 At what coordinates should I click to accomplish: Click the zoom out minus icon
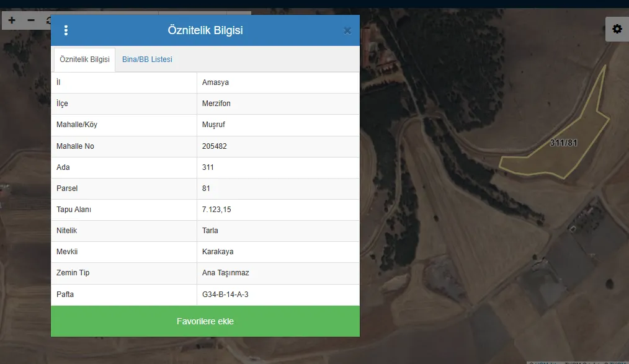click(31, 20)
